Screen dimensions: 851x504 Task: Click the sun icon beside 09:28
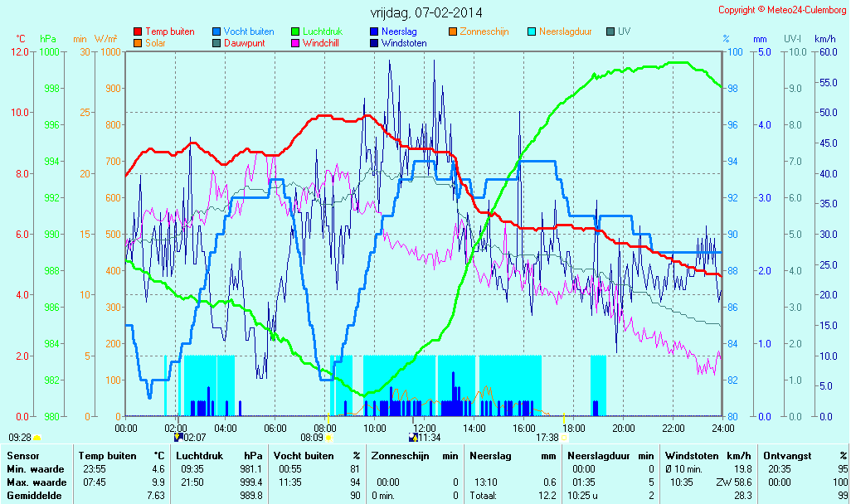[x=36, y=437]
